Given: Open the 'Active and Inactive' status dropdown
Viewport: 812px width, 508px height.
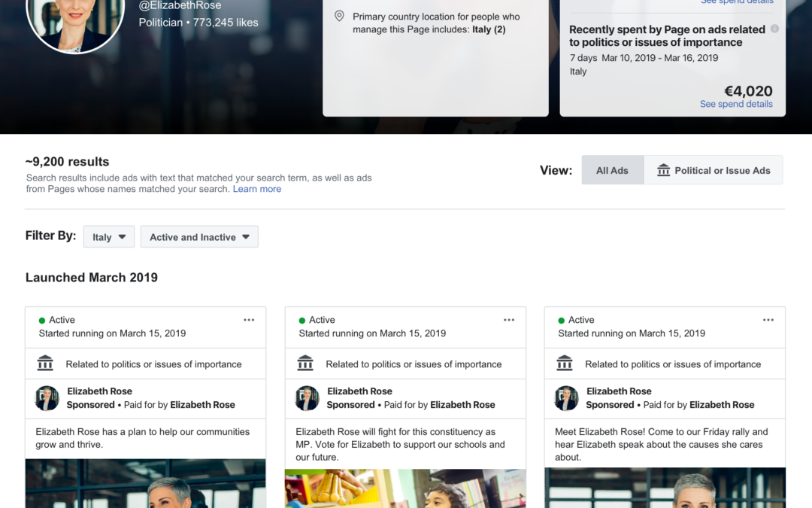Looking at the screenshot, I should point(199,236).
